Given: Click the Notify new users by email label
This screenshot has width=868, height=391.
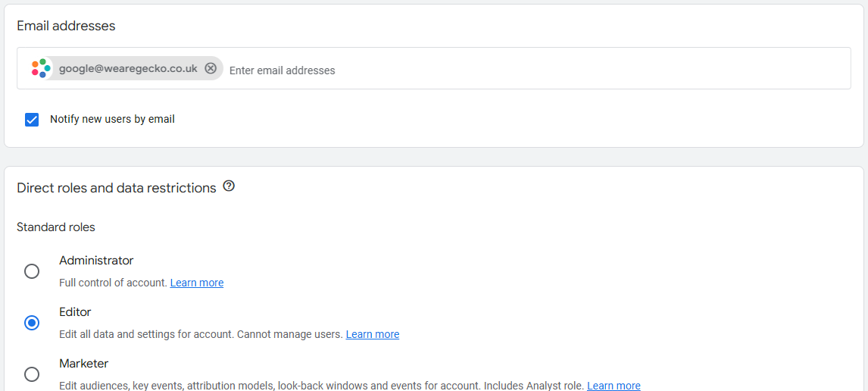Looking at the screenshot, I should pyautogui.click(x=112, y=119).
